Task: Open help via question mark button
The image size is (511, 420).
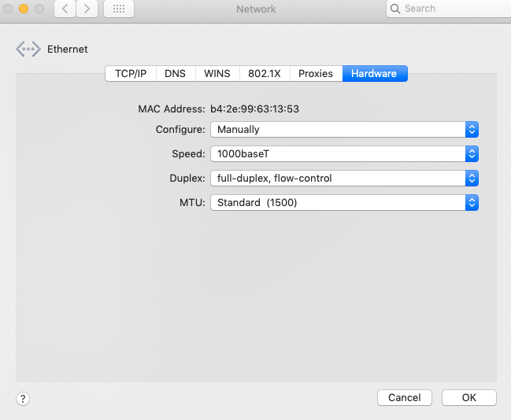Action: click(x=23, y=399)
